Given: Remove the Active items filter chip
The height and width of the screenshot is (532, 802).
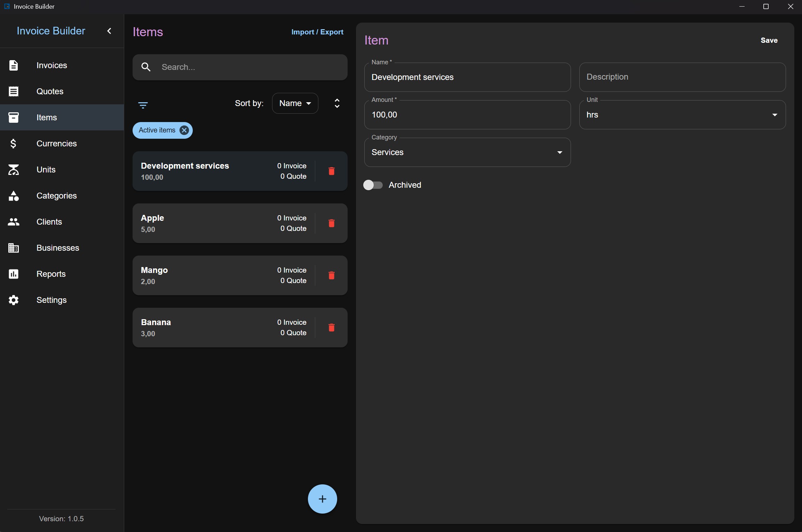Looking at the screenshot, I should [x=184, y=130].
